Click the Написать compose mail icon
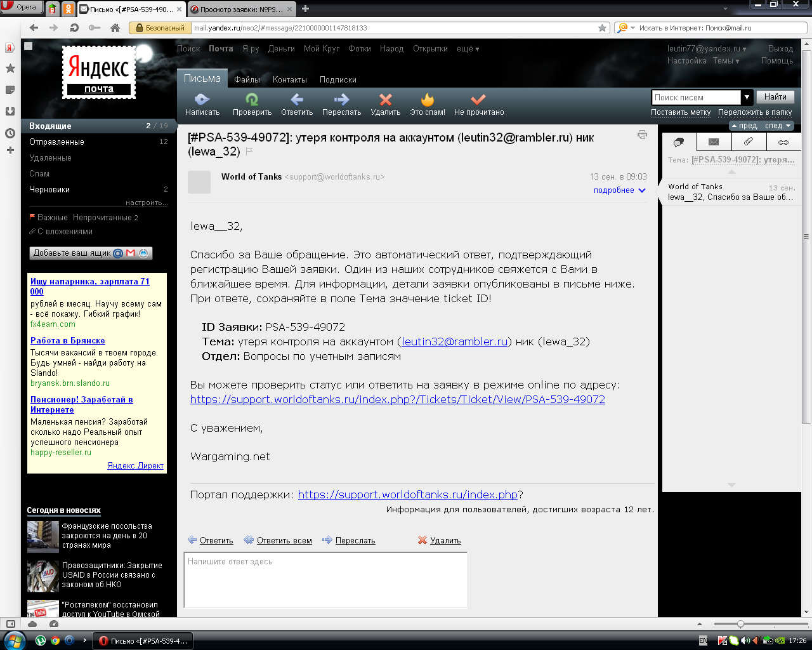Screen dimensions: 812x650 coord(202,100)
